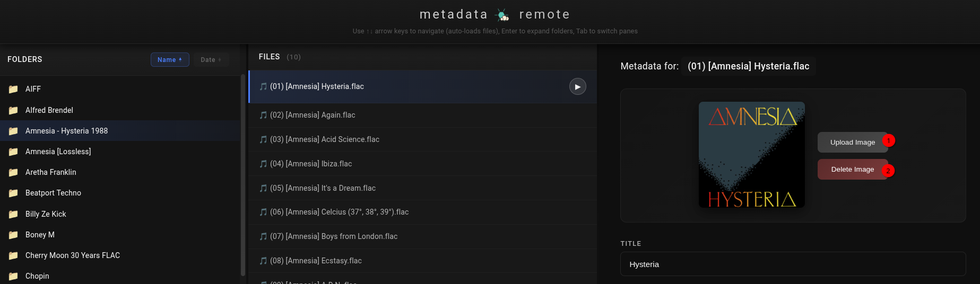Click the Alfred Brendel folder icon
The image size is (980, 284).
(x=13, y=110)
